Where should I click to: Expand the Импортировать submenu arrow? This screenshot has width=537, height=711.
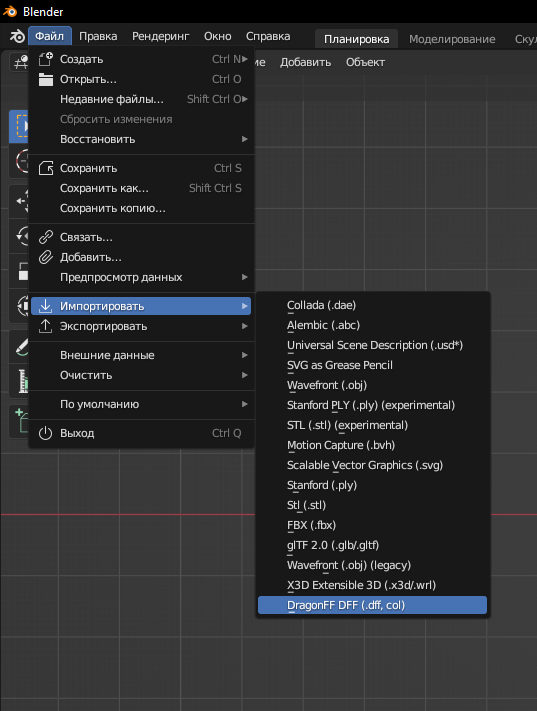click(x=244, y=306)
